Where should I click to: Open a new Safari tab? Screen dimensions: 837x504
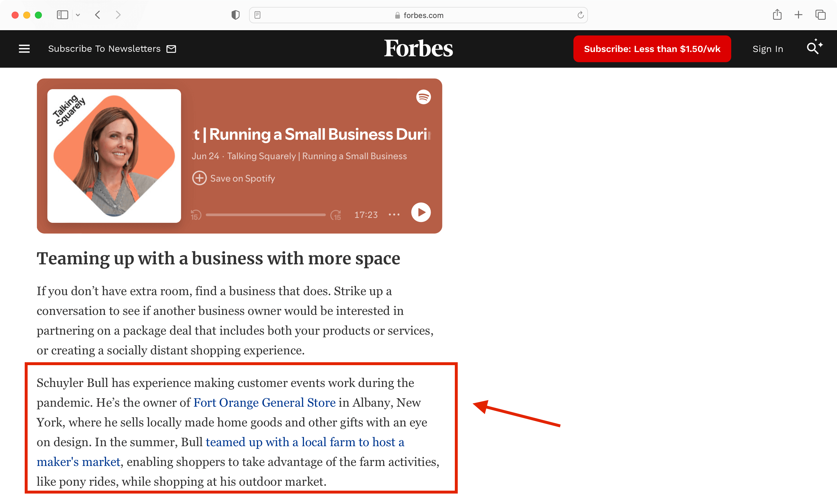798,15
